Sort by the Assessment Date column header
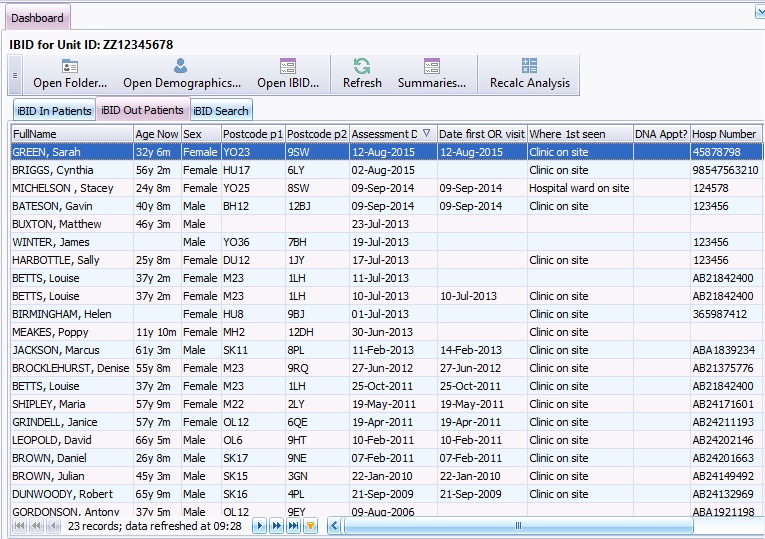Screen dimensions: 765x539 point(385,134)
